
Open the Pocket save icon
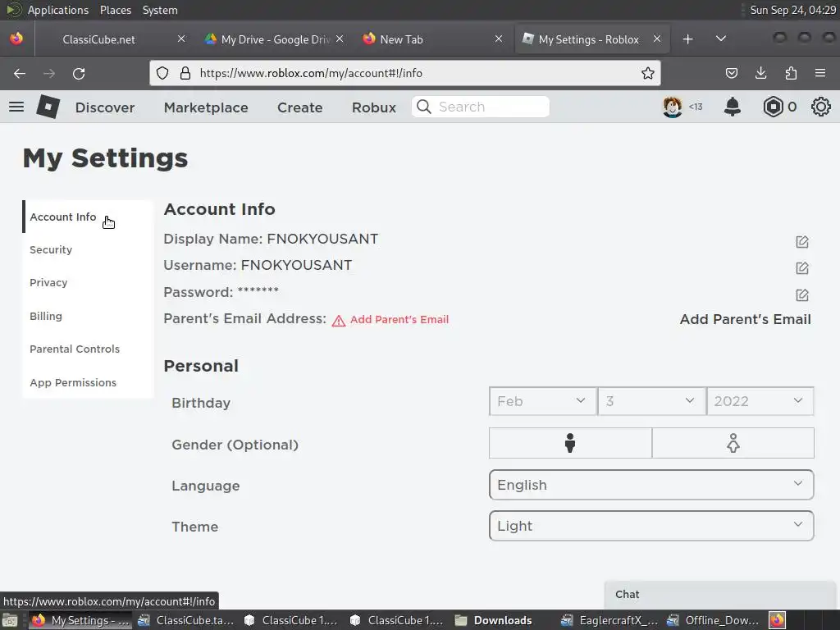coord(731,73)
